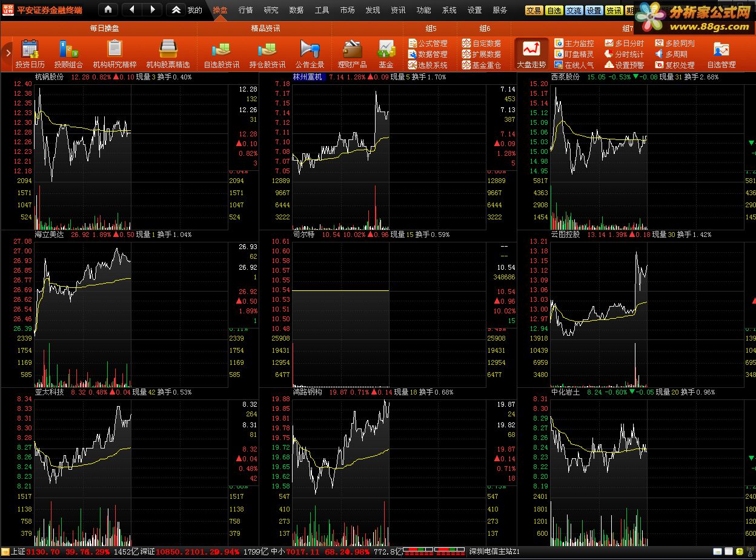Open 多周期 view
The height and width of the screenshot is (560, 756).
pyautogui.click(x=671, y=54)
